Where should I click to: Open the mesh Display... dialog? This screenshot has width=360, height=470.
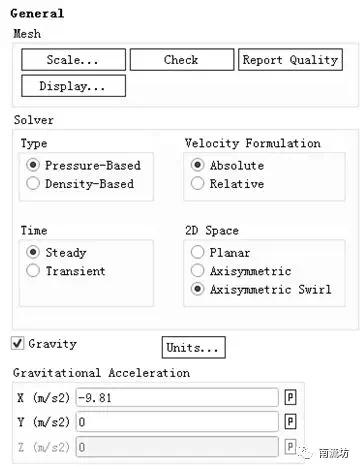coord(73,86)
